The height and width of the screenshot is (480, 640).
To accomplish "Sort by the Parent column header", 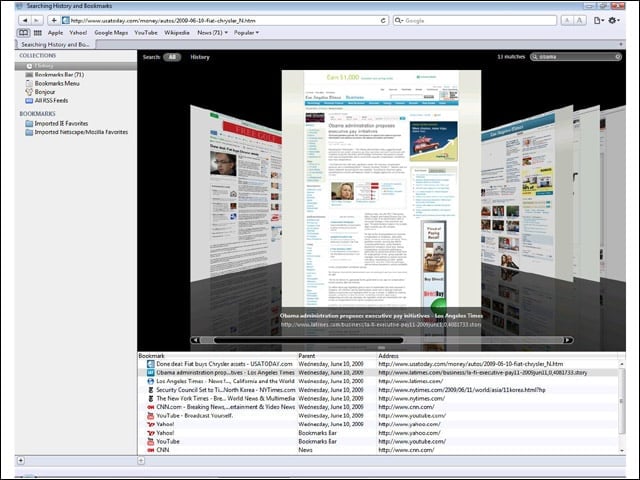I will point(337,356).
